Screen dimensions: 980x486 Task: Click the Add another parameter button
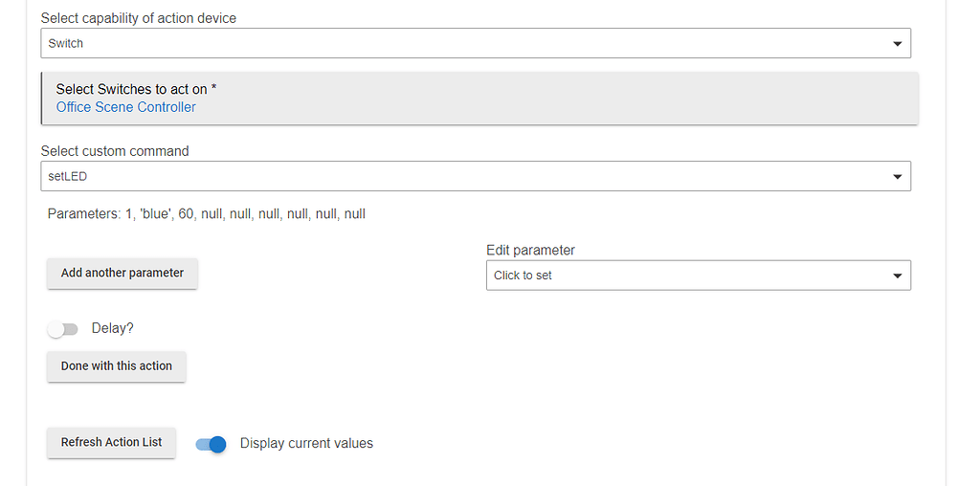click(122, 273)
